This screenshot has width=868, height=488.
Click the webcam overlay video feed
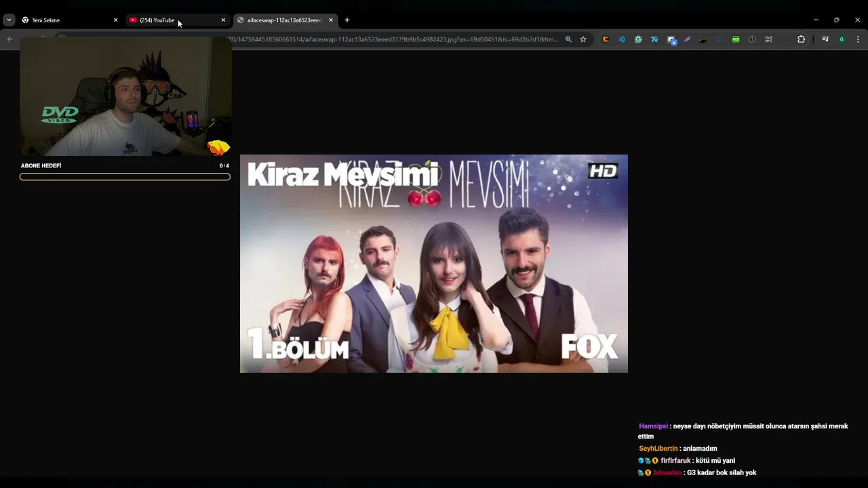[x=125, y=96]
